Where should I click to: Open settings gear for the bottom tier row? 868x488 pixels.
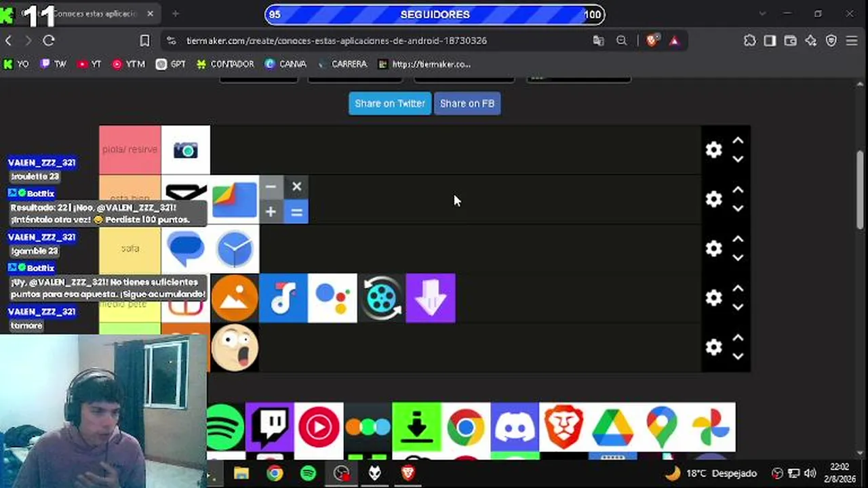pos(713,348)
